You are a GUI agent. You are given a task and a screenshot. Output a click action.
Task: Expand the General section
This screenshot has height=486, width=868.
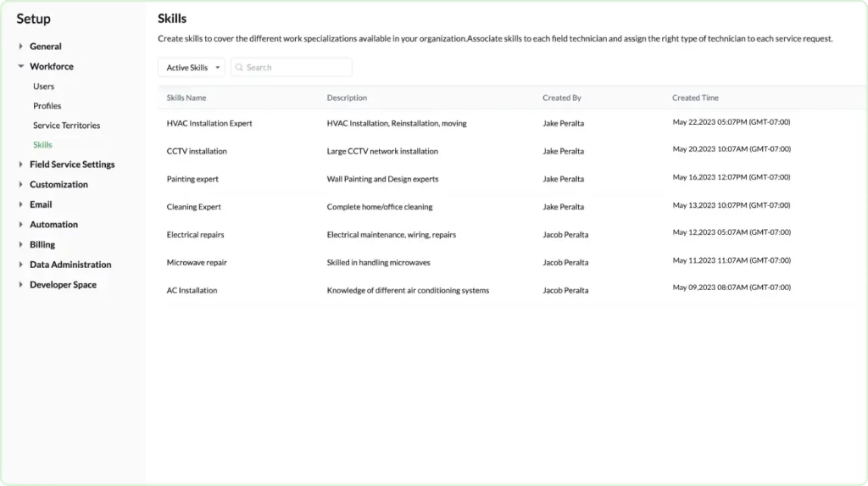point(21,47)
